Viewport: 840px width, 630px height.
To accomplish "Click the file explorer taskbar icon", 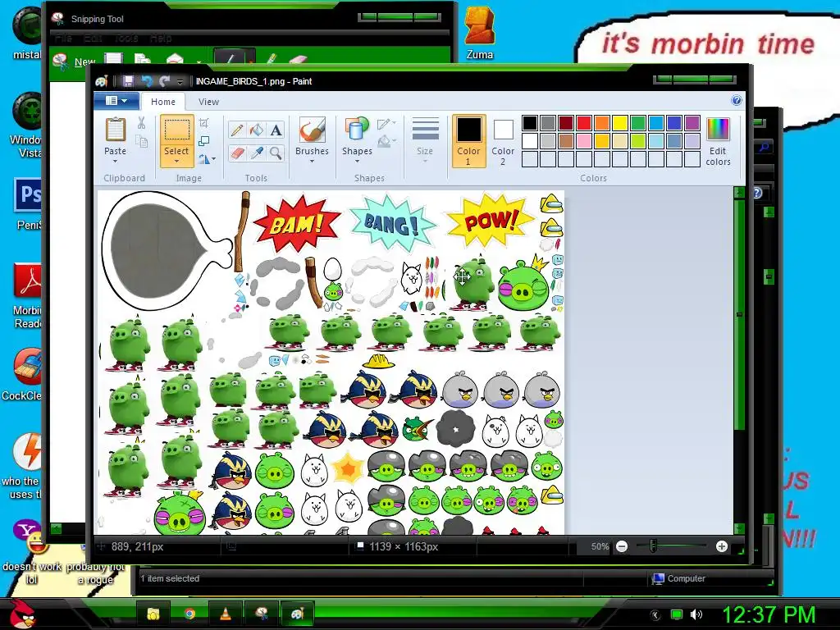I will click(153, 614).
